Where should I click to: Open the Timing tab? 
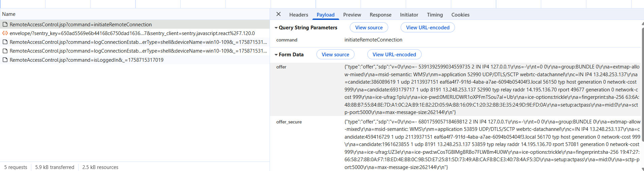(x=435, y=15)
